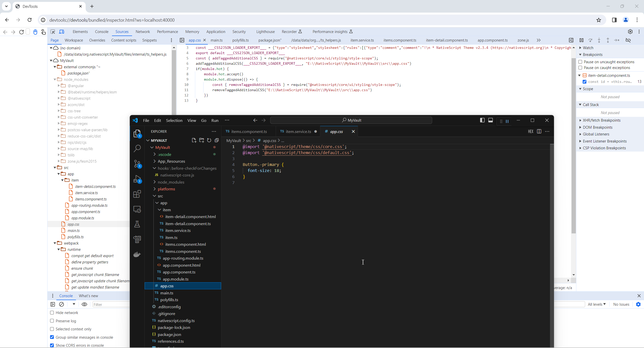The image size is (644, 348).
Task: Click the Docker icon in the activity bar
Action: [x=137, y=254]
